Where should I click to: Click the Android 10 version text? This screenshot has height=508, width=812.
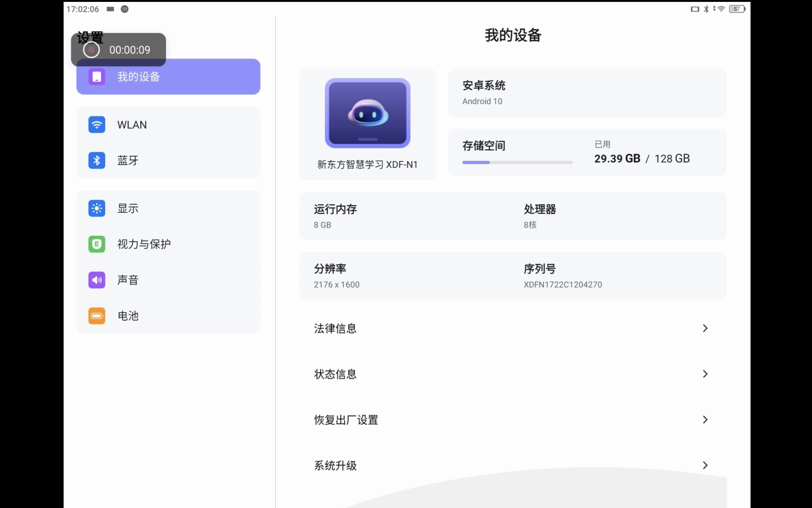pos(482,101)
